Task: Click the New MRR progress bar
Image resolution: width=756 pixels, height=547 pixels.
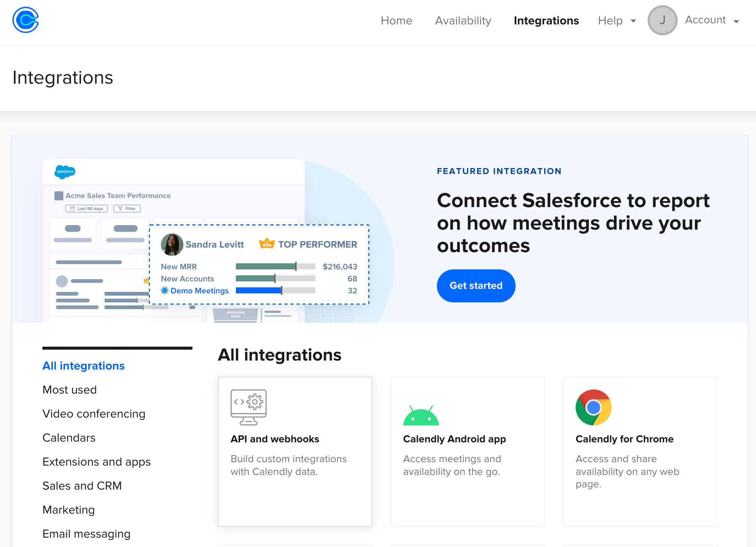Action: coord(275,266)
